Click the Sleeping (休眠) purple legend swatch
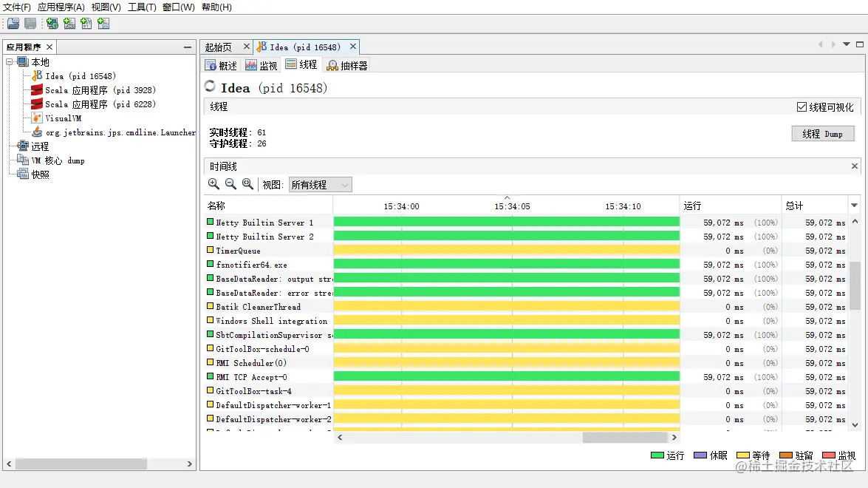 (x=700, y=455)
